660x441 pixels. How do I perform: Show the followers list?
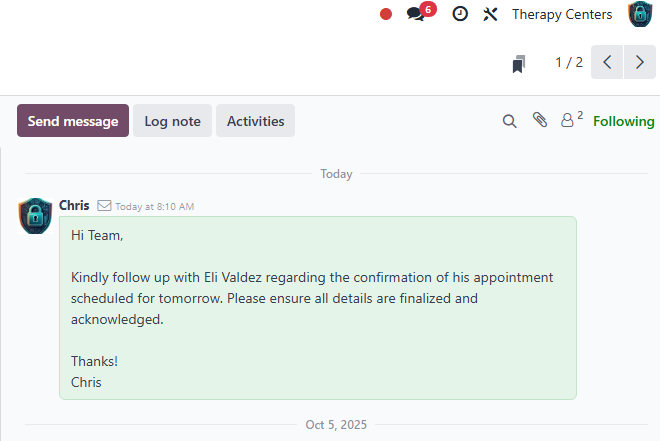(570, 121)
